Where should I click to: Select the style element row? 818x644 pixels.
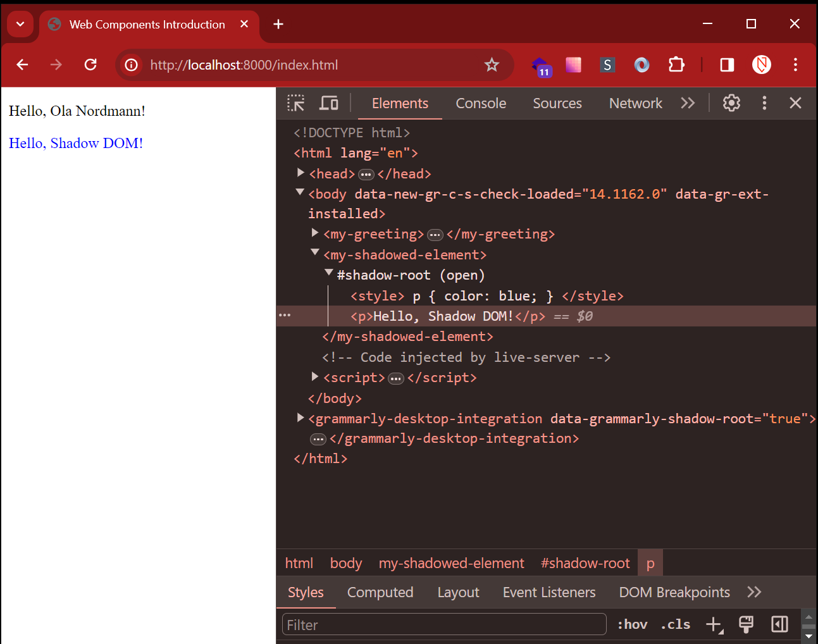tap(487, 295)
